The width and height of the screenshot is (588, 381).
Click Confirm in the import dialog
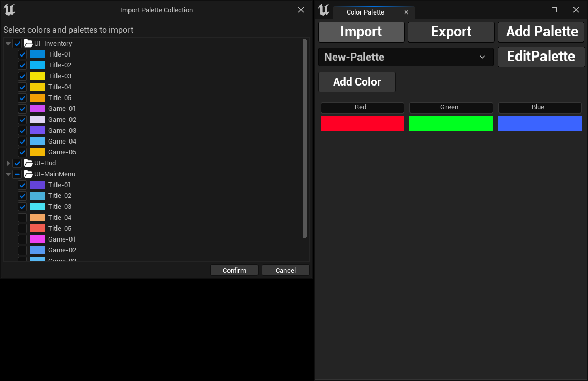click(x=234, y=270)
